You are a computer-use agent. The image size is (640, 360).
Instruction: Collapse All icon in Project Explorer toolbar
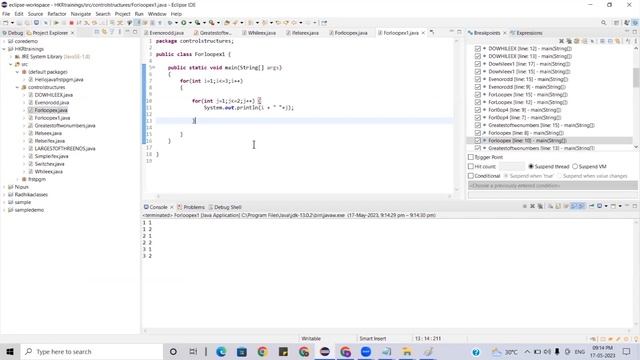(x=97, y=32)
